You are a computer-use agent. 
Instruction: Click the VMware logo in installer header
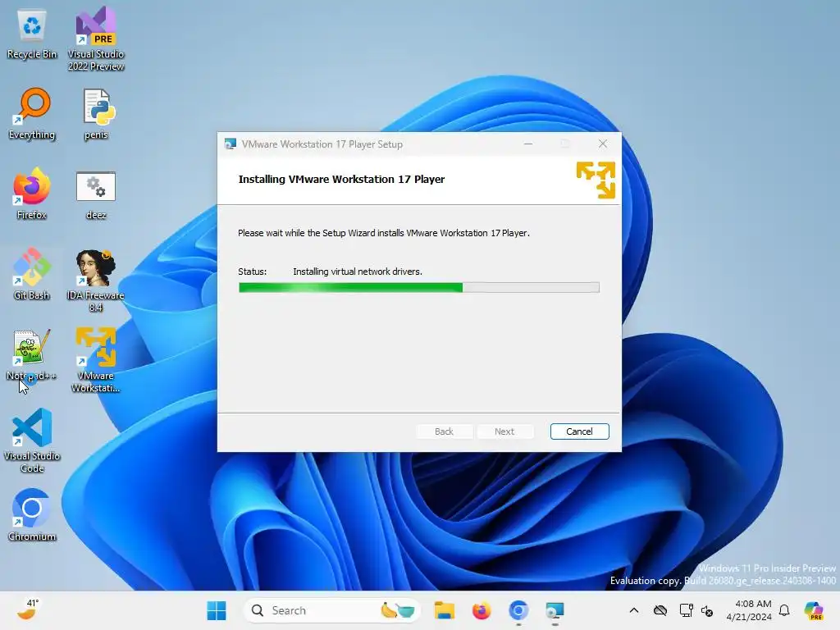point(596,180)
